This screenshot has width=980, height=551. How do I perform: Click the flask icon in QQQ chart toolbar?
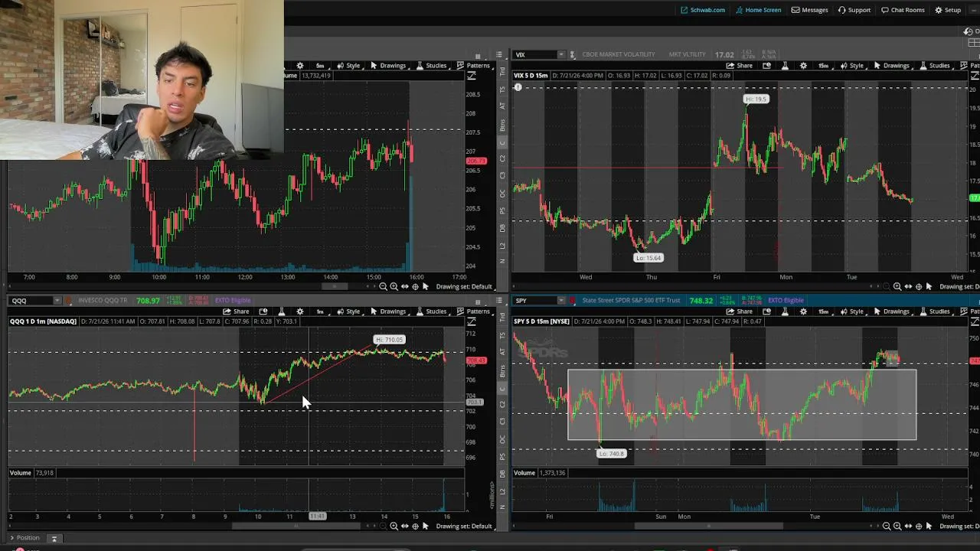click(x=282, y=311)
